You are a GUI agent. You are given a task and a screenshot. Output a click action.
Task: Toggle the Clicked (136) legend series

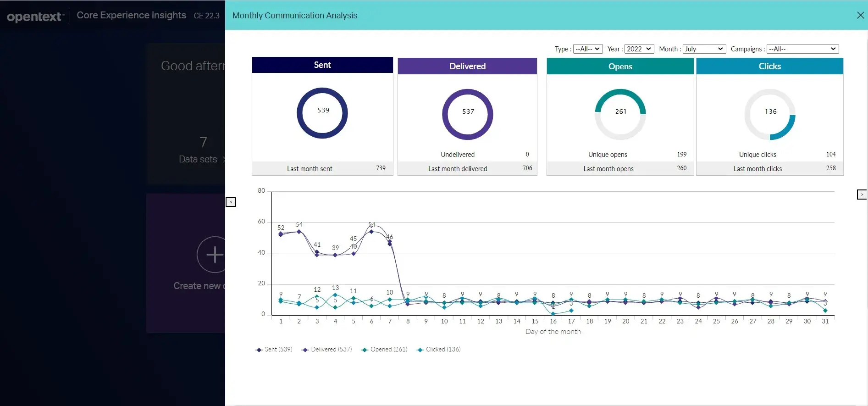[x=439, y=350]
